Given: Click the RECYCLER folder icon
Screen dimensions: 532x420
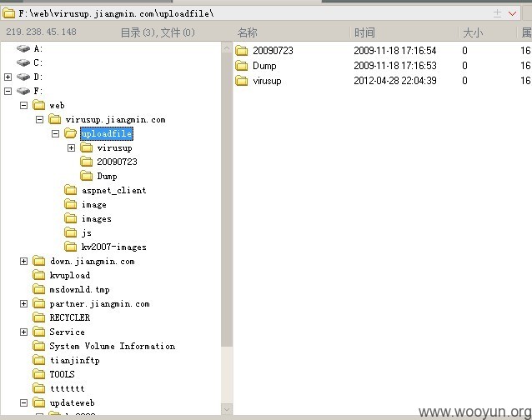Looking at the screenshot, I should 39,317.
